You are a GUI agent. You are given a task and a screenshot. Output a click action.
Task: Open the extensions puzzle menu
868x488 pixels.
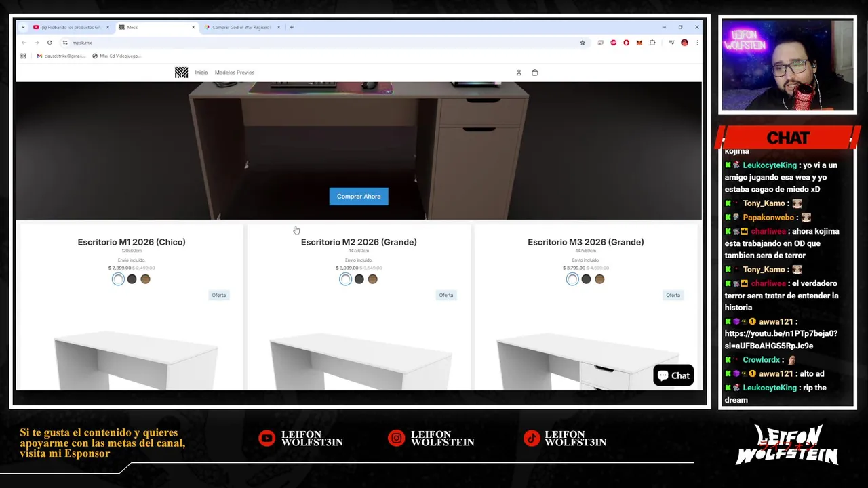tap(652, 43)
